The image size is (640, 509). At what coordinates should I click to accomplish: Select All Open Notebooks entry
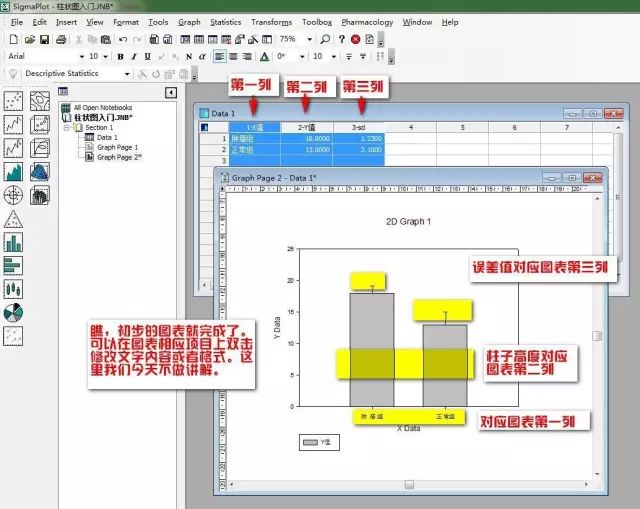(103, 107)
